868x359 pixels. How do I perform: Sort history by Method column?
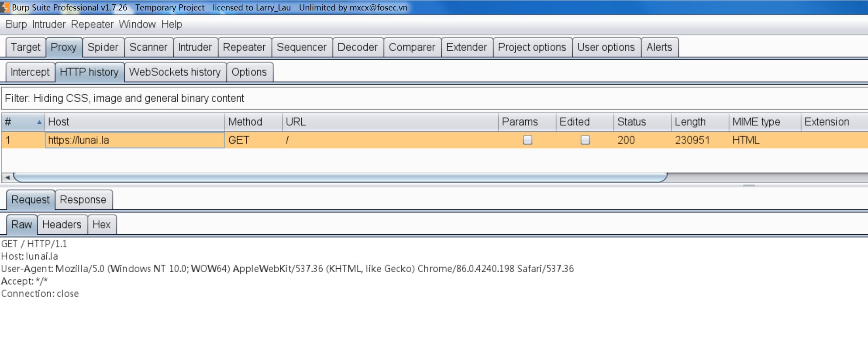pos(253,122)
